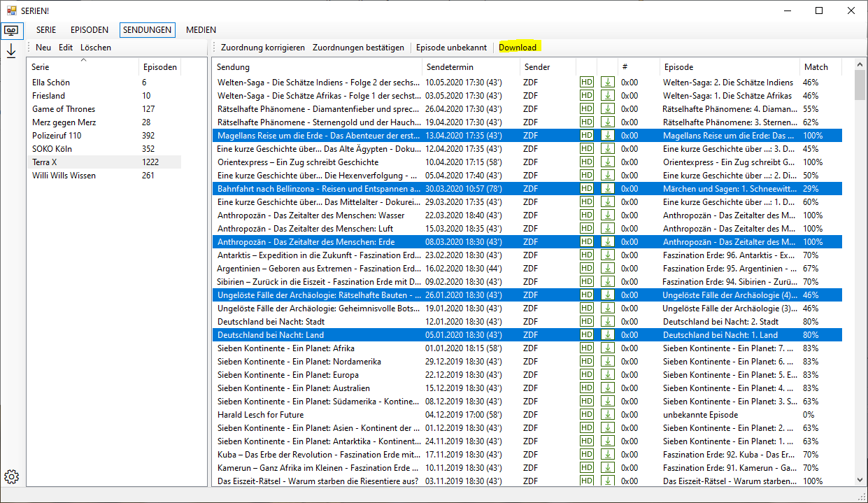Sort series list by Serie column header
This screenshot has height=503, width=868.
(x=41, y=67)
